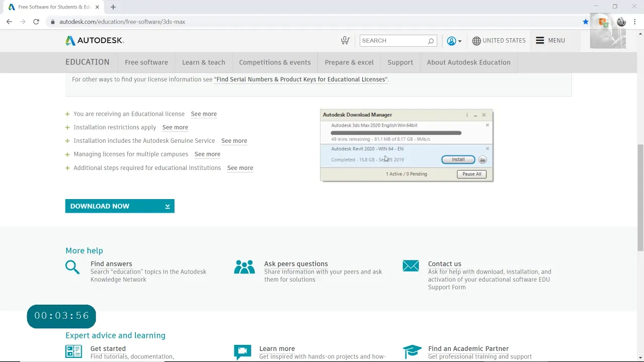The height and width of the screenshot is (362, 644).
Task: Close the Free Software for Students tab
Action: click(x=97, y=7)
